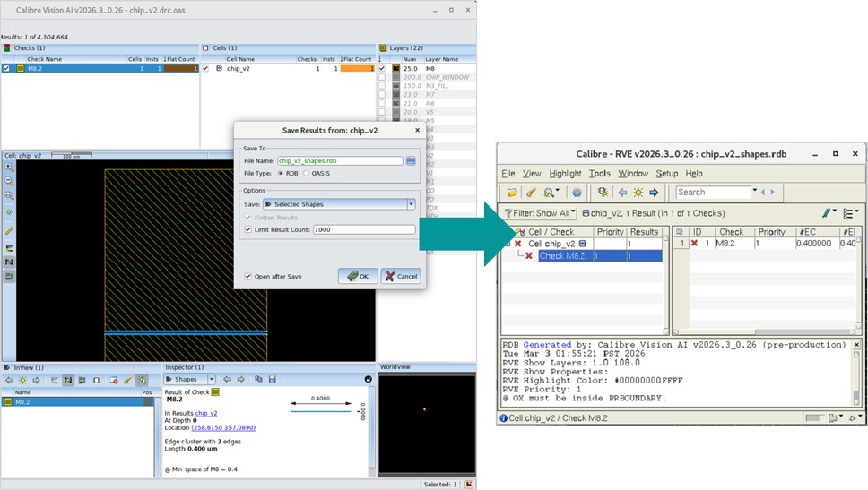Open the RVE search options dropdown arrow

(x=754, y=191)
